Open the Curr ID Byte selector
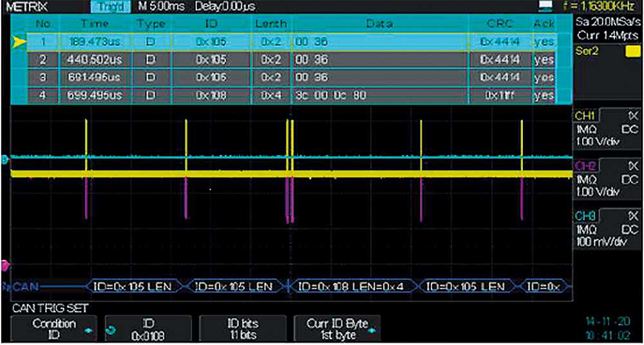 (336, 330)
